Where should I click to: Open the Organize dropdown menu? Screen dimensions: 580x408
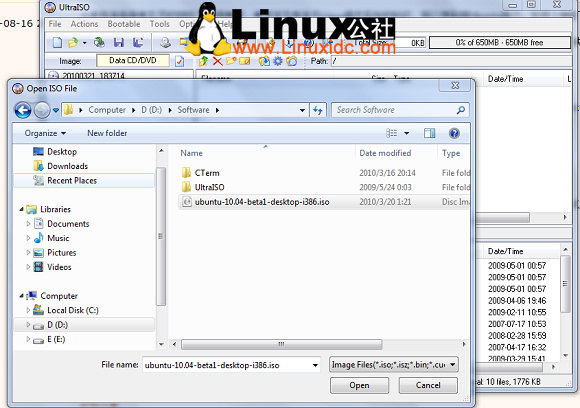(x=45, y=133)
